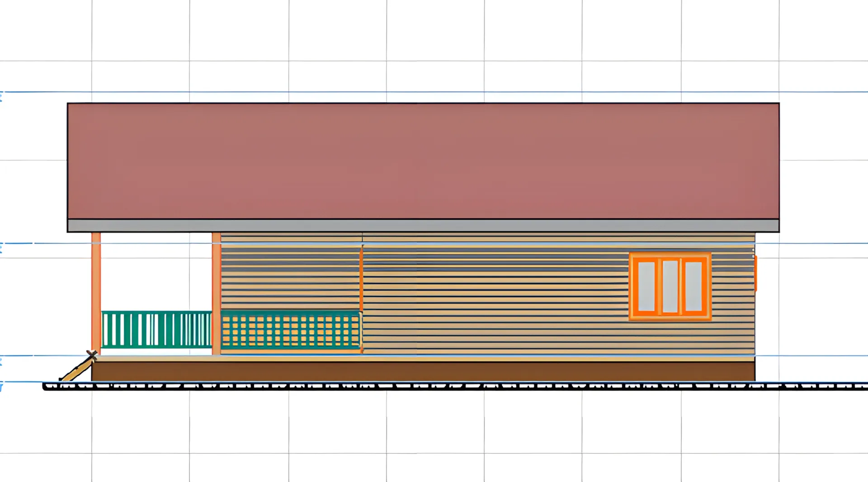This screenshot has height=482, width=868.
Task: Select the thin orange post dividing the siding
Action: pyautogui.click(x=361, y=278)
